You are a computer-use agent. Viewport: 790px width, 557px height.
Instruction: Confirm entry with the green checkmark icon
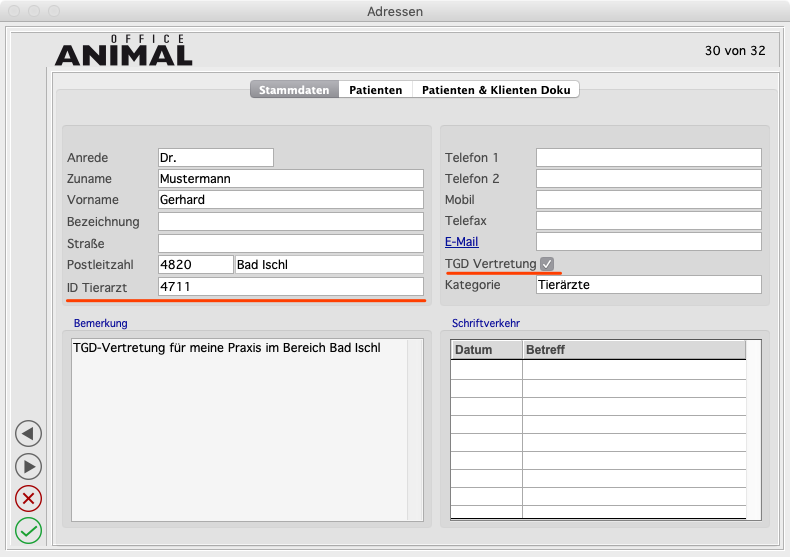point(29,530)
